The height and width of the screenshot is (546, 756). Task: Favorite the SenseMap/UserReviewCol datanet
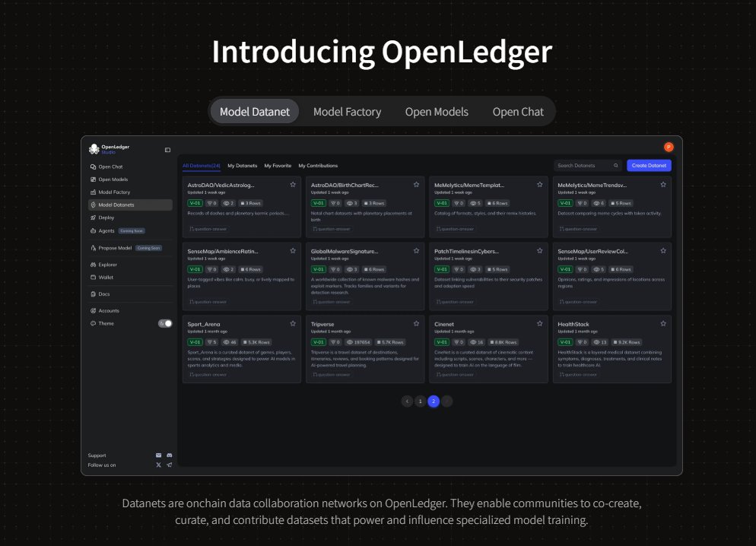click(x=663, y=251)
